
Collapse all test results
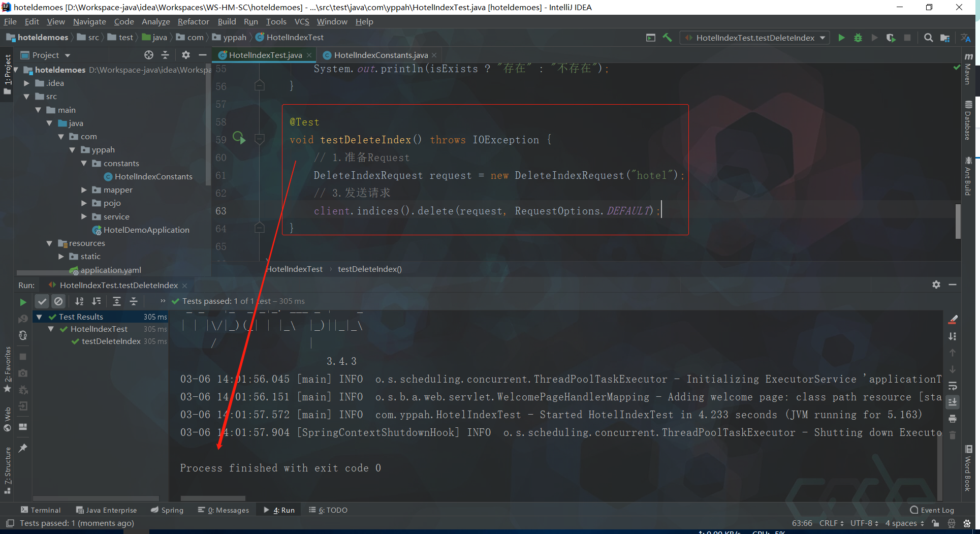(x=134, y=301)
